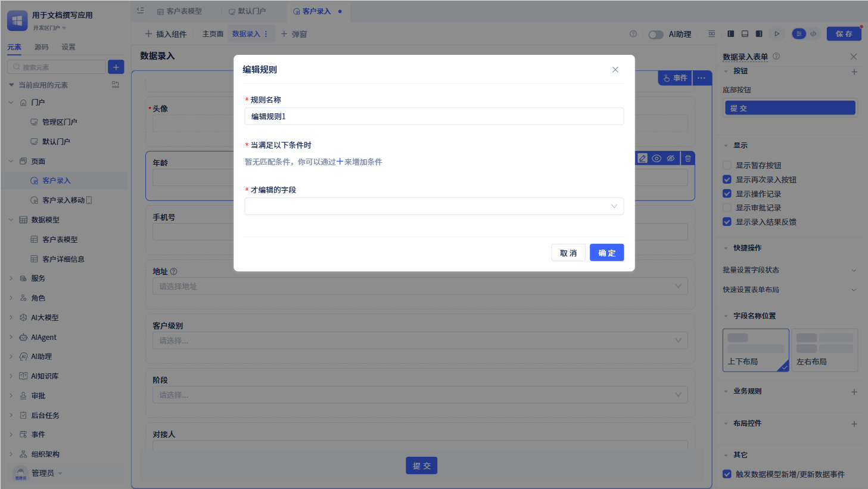Select the 主页面 page tab

[x=213, y=34]
